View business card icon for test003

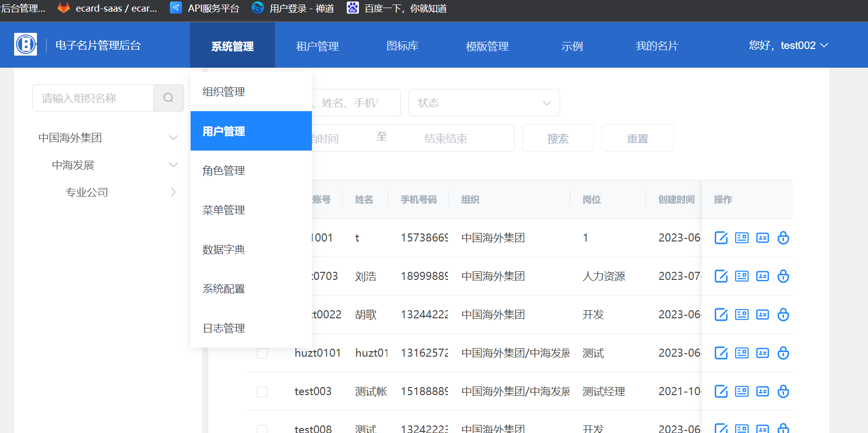tap(762, 392)
